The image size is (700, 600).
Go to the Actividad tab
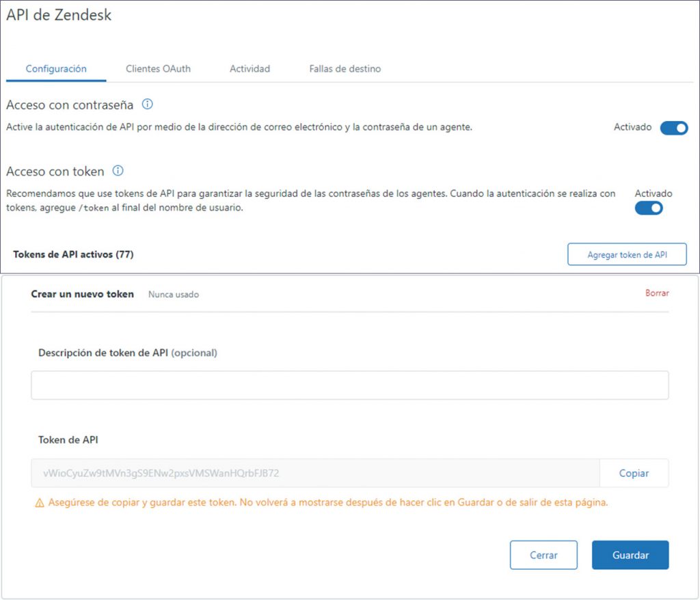point(250,69)
